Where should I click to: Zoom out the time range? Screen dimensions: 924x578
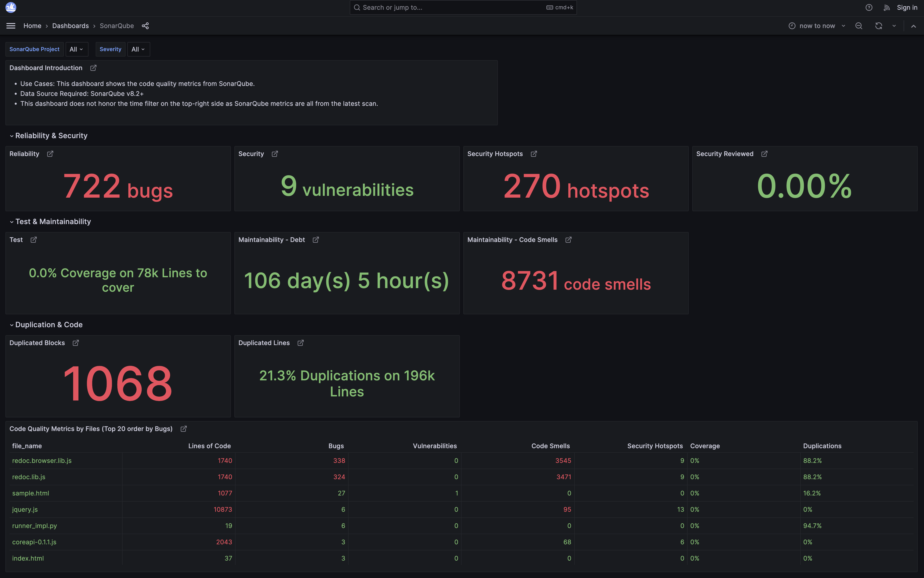click(x=859, y=26)
